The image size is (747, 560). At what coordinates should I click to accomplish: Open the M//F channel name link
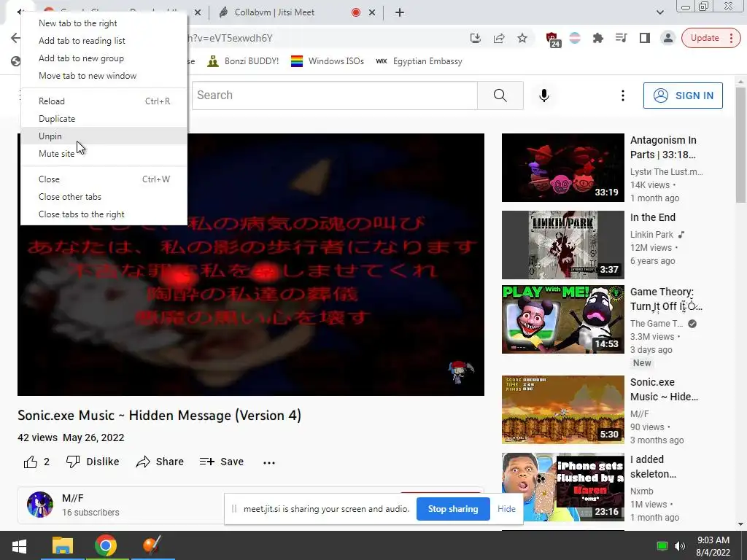coord(72,498)
